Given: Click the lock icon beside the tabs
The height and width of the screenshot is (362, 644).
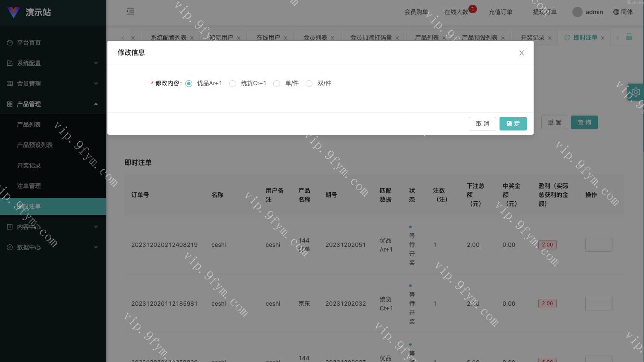Looking at the screenshot, I should pos(629,37).
